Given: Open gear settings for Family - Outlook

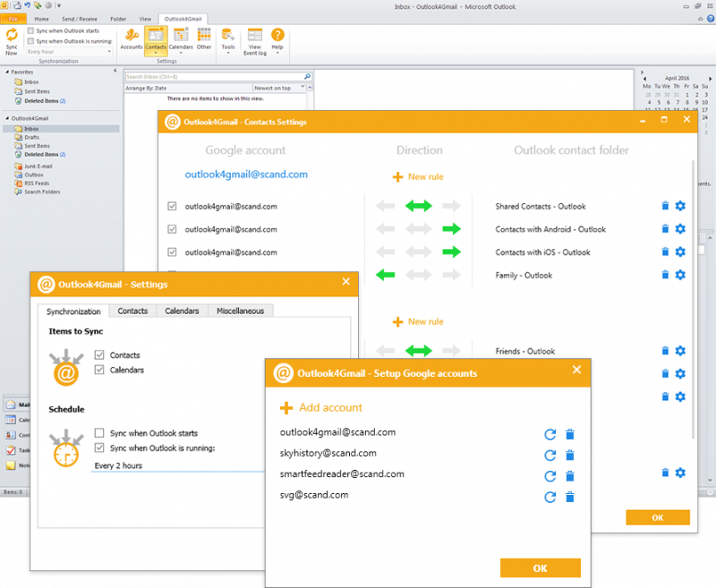Looking at the screenshot, I should [x=680, y=275].
